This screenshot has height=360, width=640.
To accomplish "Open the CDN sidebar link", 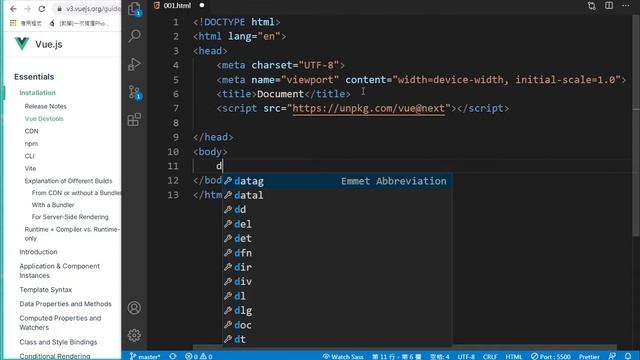I will click(x=31, y=131).
